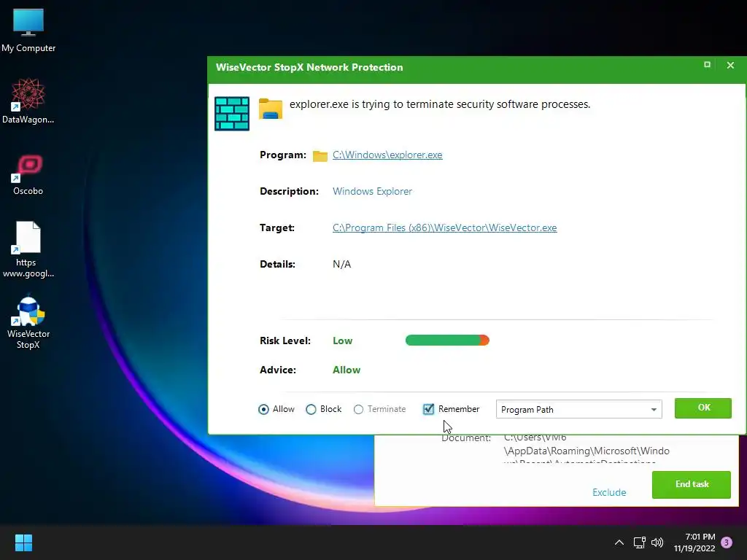Click the N/A details value
Screen dimensions: 747x560
(x=341, y=264)
